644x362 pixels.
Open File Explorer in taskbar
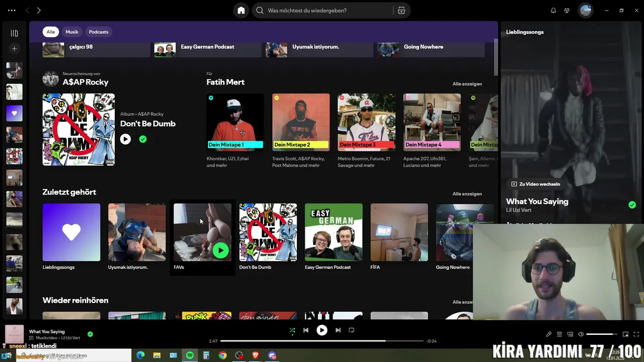coord(156,355)
